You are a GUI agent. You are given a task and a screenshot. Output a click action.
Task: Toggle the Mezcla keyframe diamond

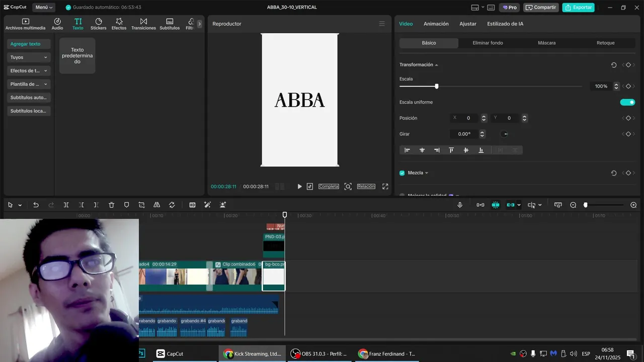[628, 173]
